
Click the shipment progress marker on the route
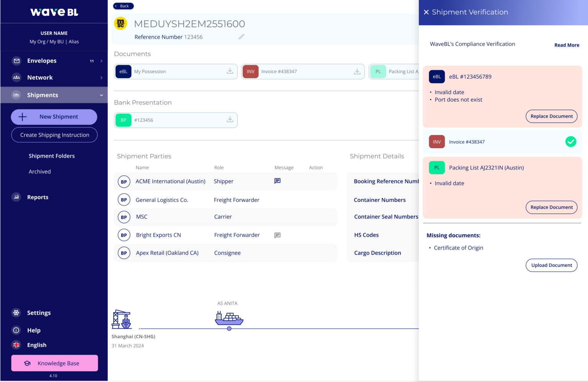coord(229,328)
